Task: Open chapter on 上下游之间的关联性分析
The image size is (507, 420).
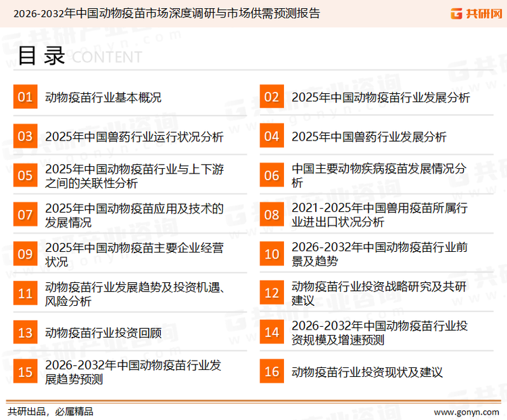Action: pos(135,176)
